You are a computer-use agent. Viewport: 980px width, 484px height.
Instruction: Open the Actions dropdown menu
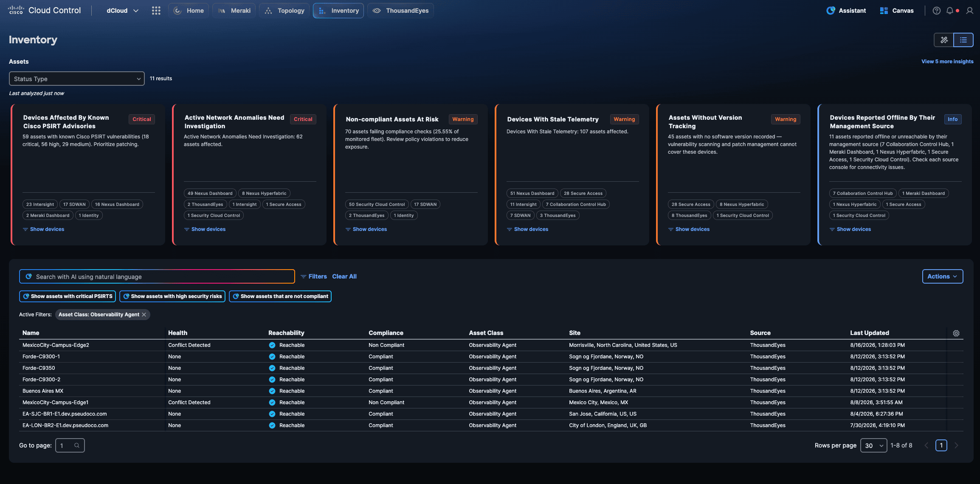tap(942, 276)
